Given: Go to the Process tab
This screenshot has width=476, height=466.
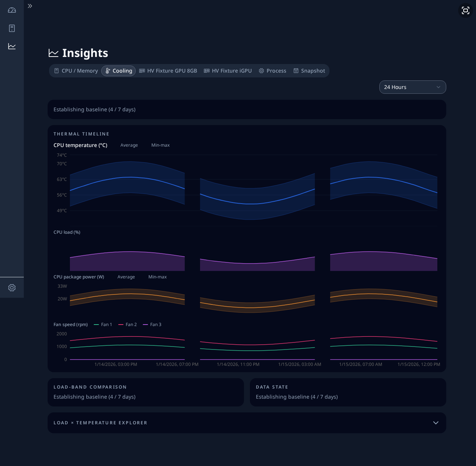Looking at the screenshot, I should click(273, 71).
